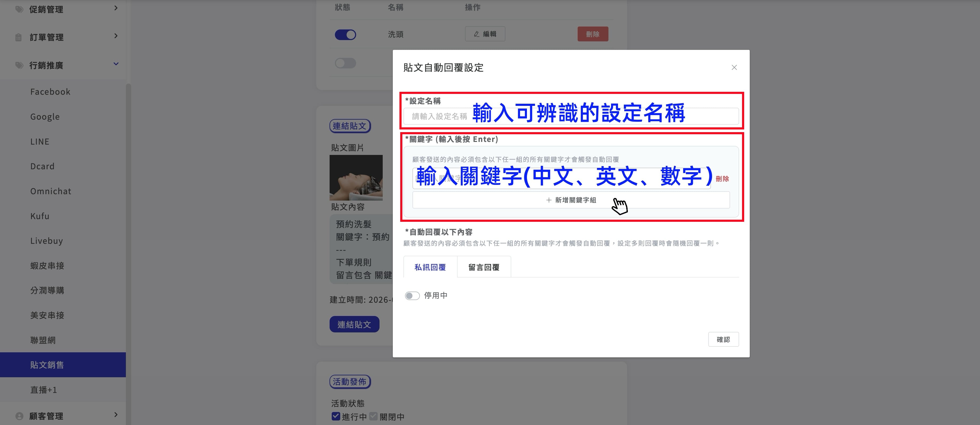Click the red 刪除 button for 洗頭
The width and height of the screenshot is (980, 425).
[x=593, y=34]
